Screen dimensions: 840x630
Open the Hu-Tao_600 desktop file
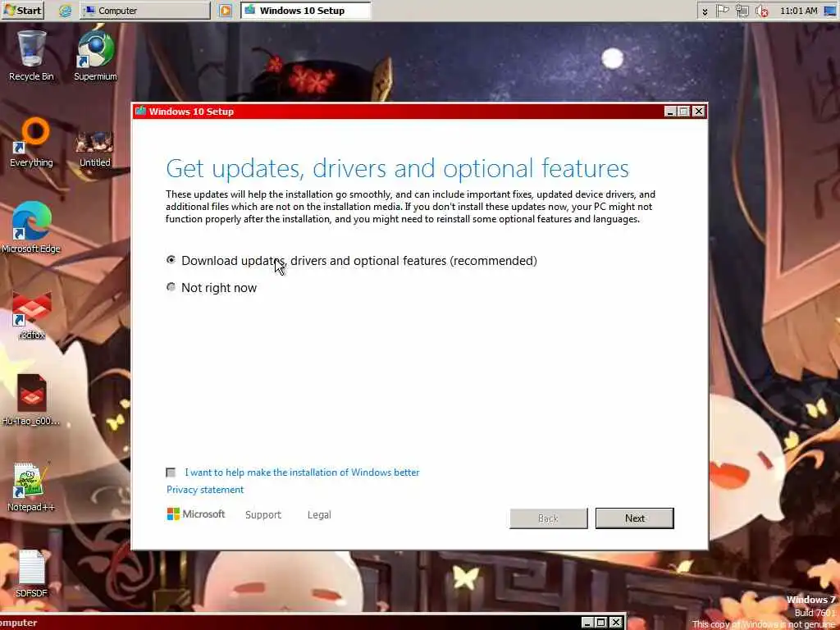[31, 399]
